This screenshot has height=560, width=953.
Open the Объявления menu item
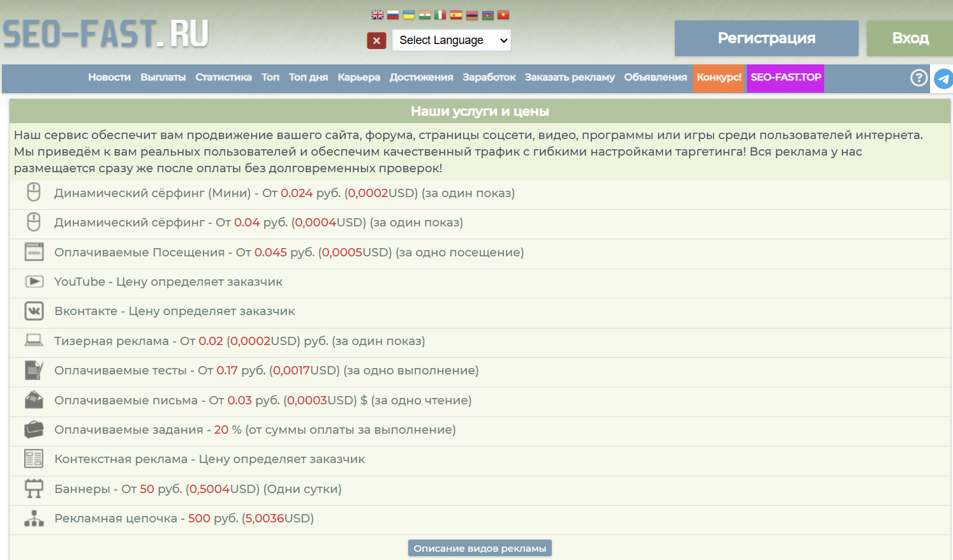click(655, 77)
